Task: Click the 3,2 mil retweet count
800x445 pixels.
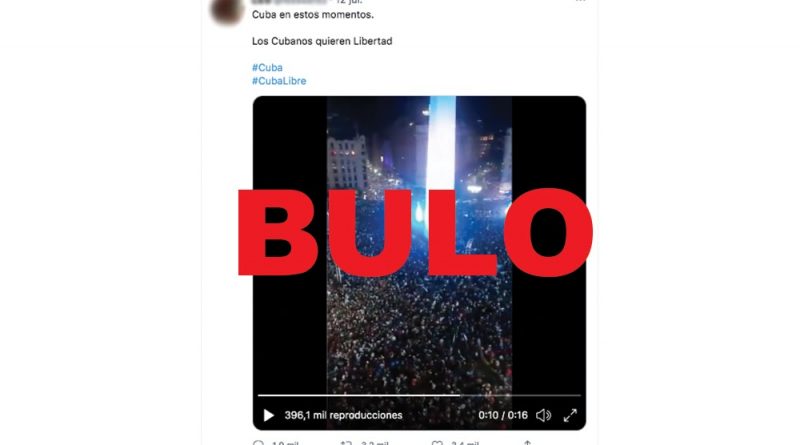Action: (x=374, y=443)
